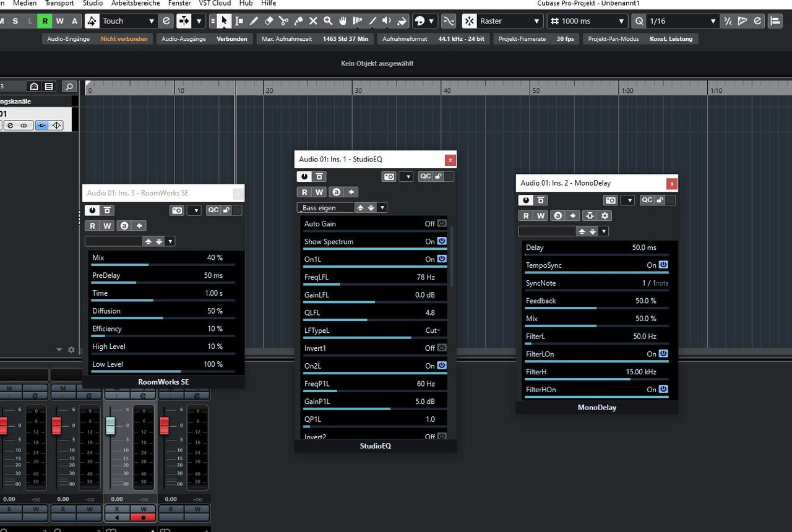This screenshot has width=792, height=532.
Task: Toggle FilterHOn in MonoDelay
Action: tap(663, 390)
